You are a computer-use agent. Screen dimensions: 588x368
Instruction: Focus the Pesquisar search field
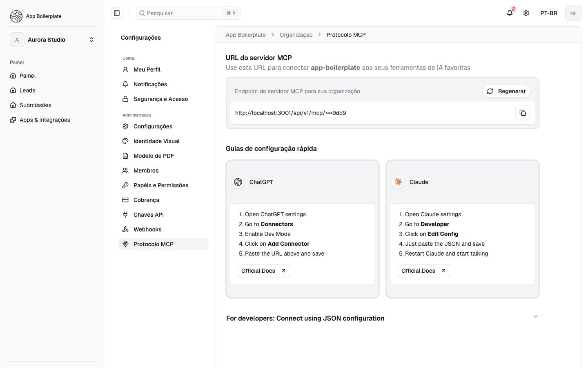(188, 13)
